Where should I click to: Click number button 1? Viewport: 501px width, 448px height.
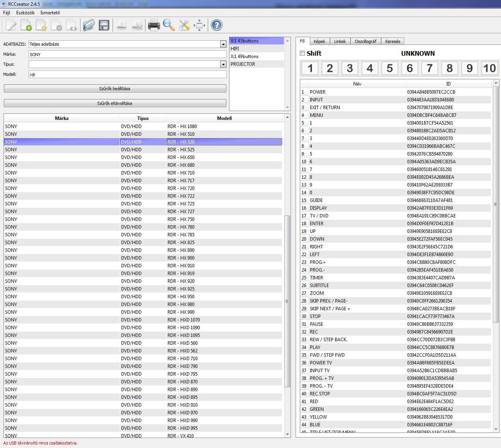pyautogui.click(x=310, y=68)
